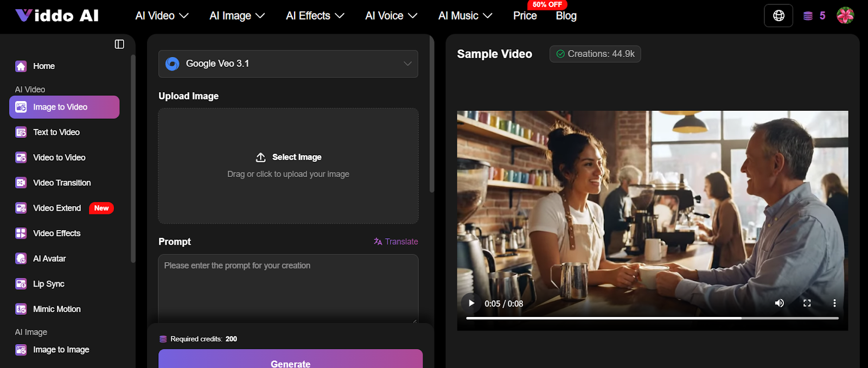
Task: Click the Viddo AI logo
Action: [x=57, y=16]
